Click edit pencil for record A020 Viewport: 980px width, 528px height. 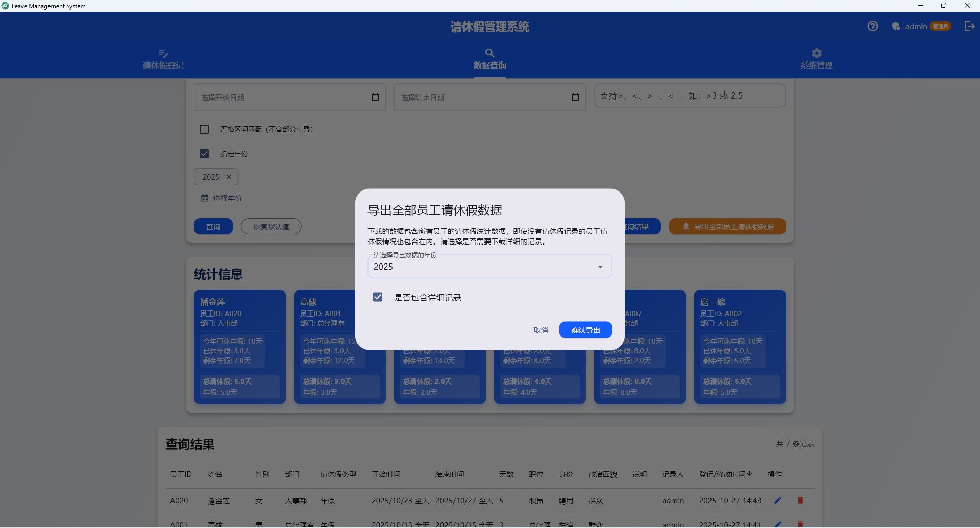pyautogui.click(x=778, y=500)
